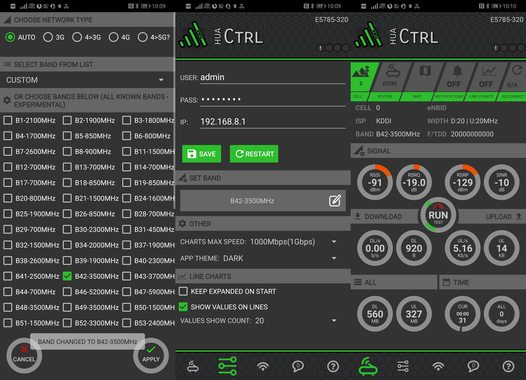
Task: Disable Show Values On Lines
Action: coord(183,307)
